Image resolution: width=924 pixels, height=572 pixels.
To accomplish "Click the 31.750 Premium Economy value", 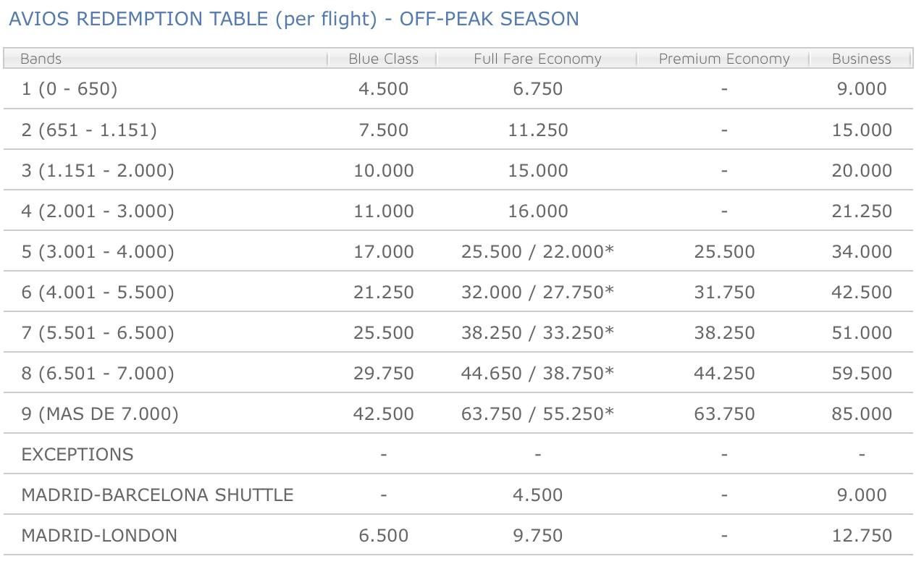I will tap(724, 292).
